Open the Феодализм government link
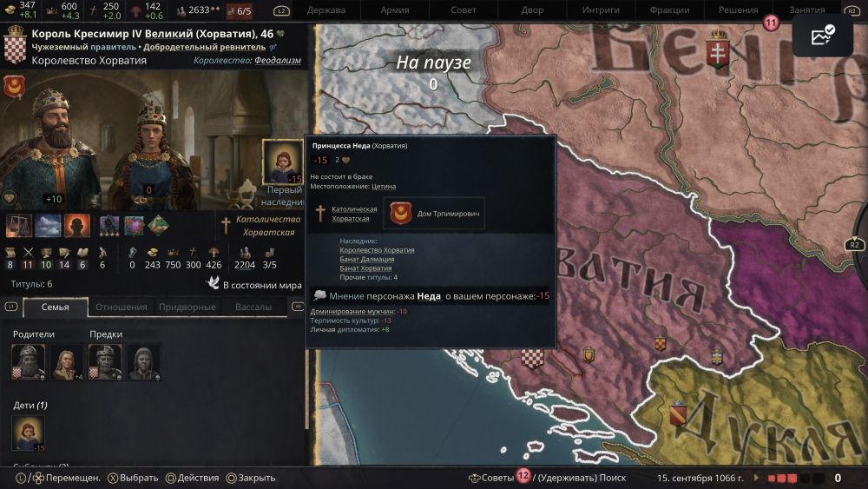Image resolution: width=868 pixels, height=489 pixels. (278, 60)
